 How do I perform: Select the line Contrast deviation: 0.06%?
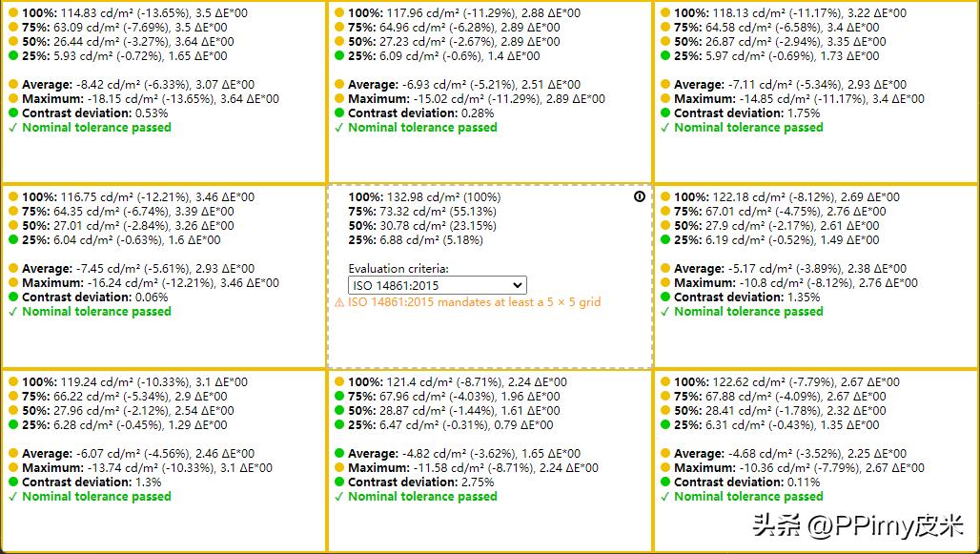(95, 298)
